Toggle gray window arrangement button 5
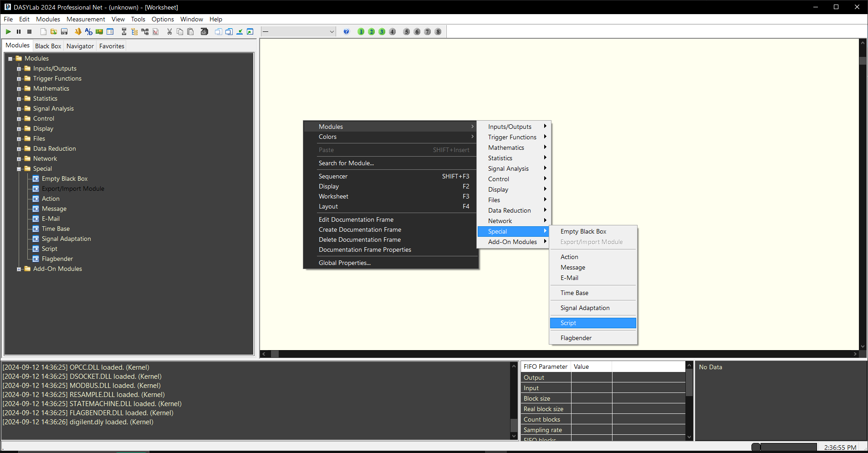Screen dimensions: 868x453 pyautogui.click(x=407, y=31)
